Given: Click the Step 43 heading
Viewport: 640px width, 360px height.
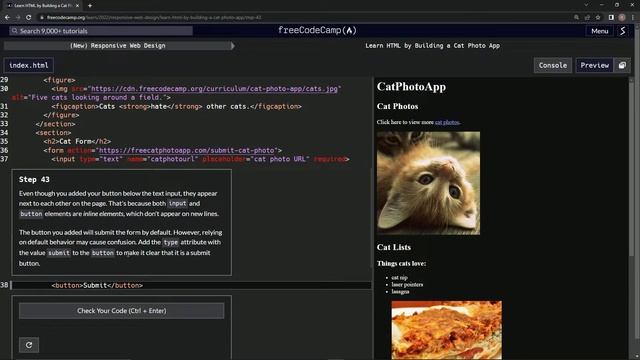Looking at the screenshot, I should (x=34, y=180).
